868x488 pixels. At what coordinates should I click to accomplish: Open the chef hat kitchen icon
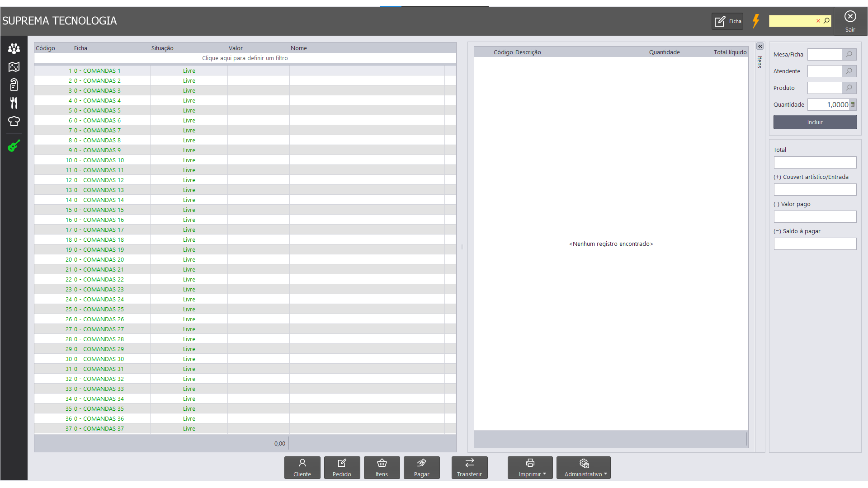[14, 121]
